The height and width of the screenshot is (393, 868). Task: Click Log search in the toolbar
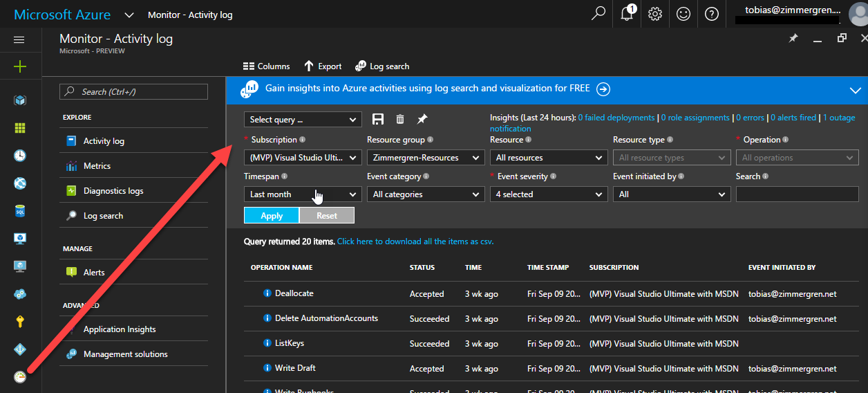tap(382, 66)
